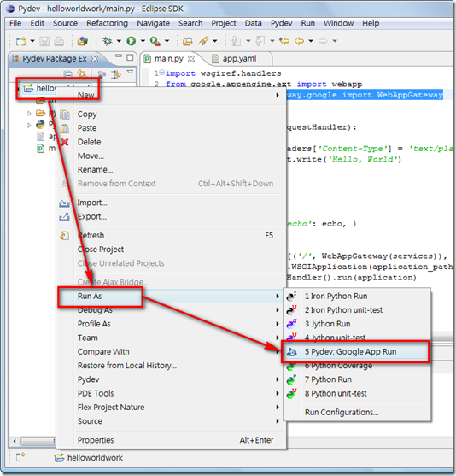Collapse the line 1 import fold marker
This screenshot has width=456, height=476.
pyautogui.click(x=162, y=73)
